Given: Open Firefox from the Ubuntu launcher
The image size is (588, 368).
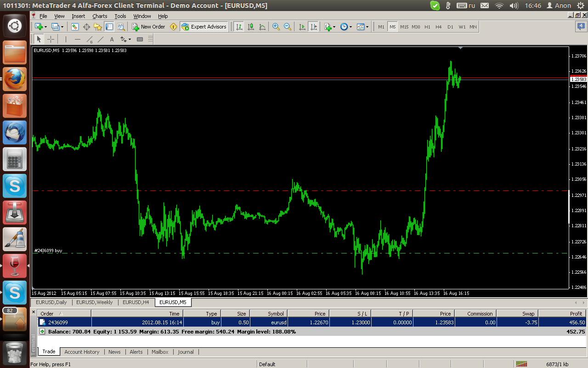Looking at the screenshot, I should 15,79.
